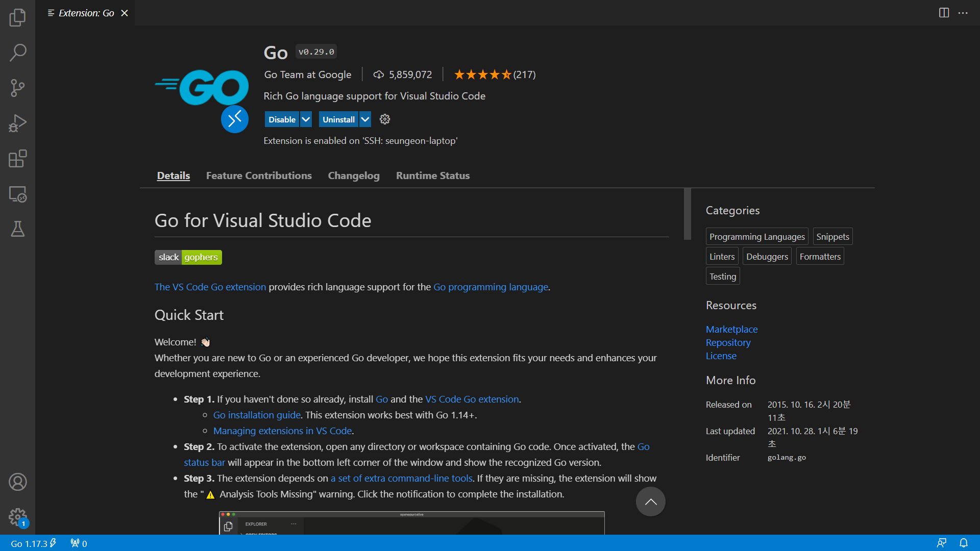
Task: Switch to the Feature Contributions tab
Action: (259, 176)
